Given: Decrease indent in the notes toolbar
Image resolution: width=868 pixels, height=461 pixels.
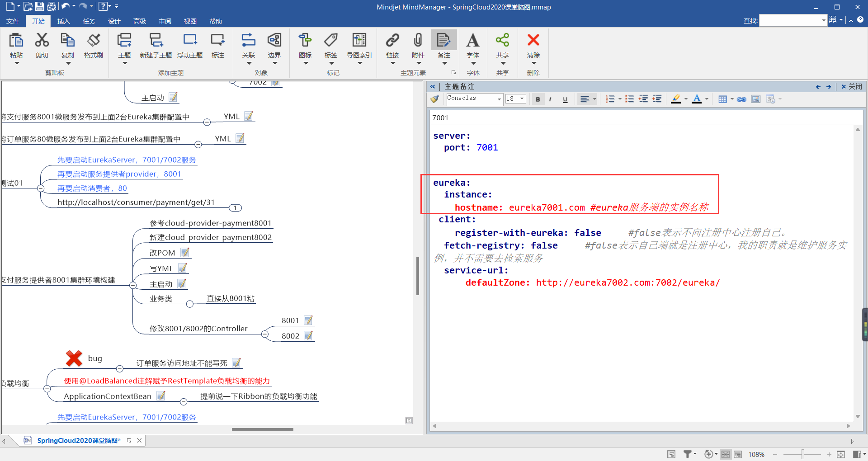Looking at the screenshot, I should [643, 99].
